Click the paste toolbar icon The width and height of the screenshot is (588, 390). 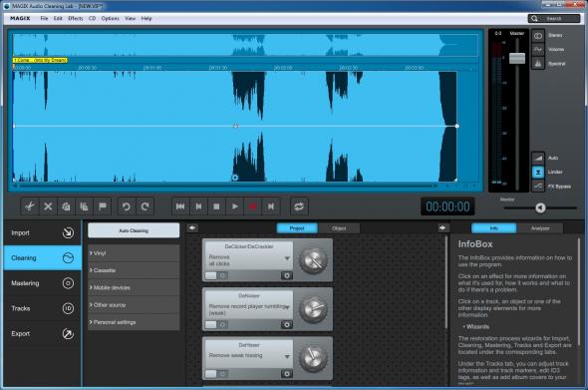[x=84, y=206]
